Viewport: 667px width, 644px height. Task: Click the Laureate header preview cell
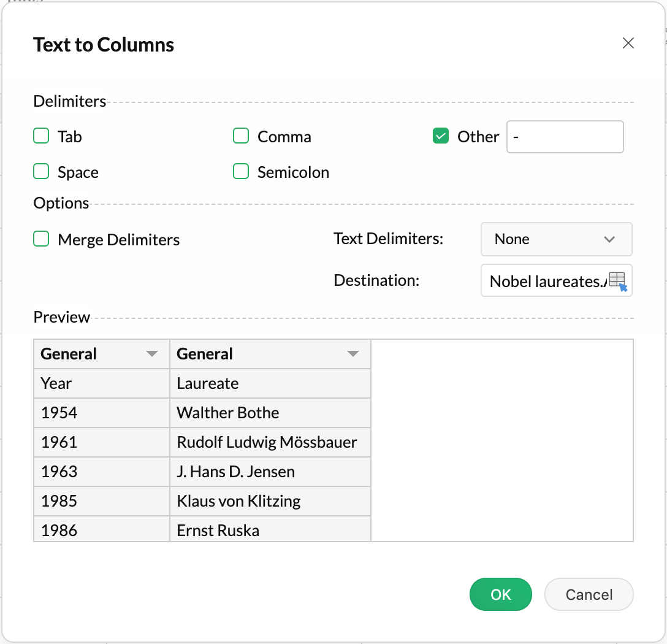pyautogui.click(x=270, y=383)
